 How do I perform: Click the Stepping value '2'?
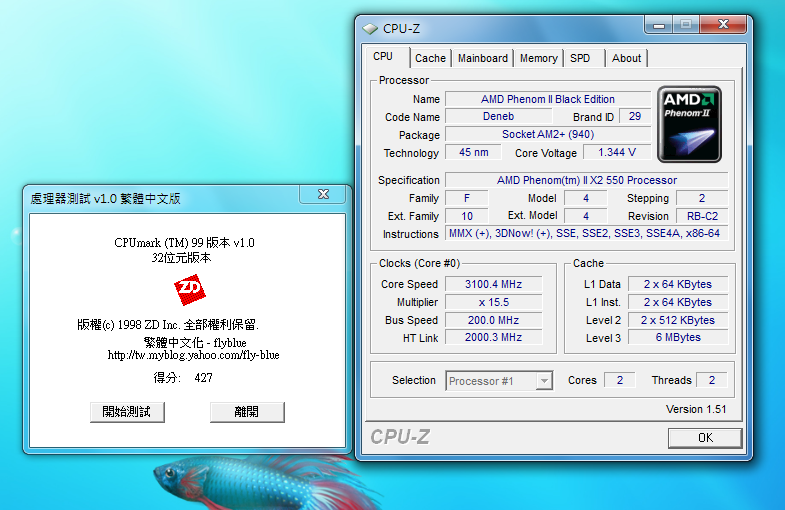pyautogui.click(x=702, y=198)
